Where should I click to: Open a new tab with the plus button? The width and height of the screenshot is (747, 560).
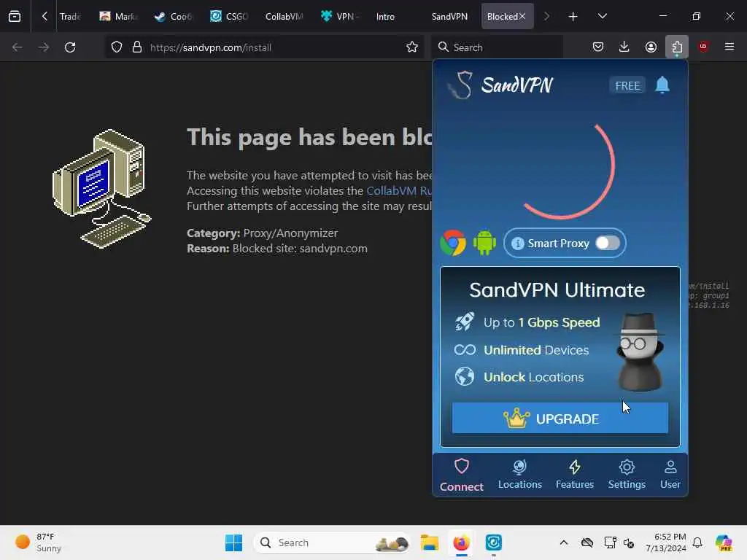(x=573, y=16)
